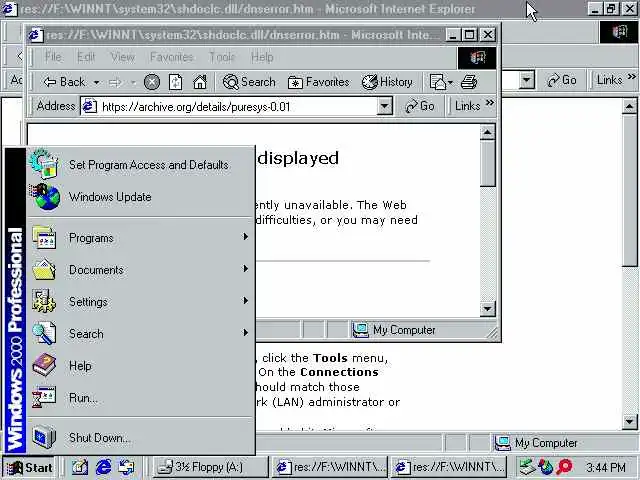640x480 pixels.
Task: Click Links label in background IE window
Action: pyautogui.click(x=609, y=80)
